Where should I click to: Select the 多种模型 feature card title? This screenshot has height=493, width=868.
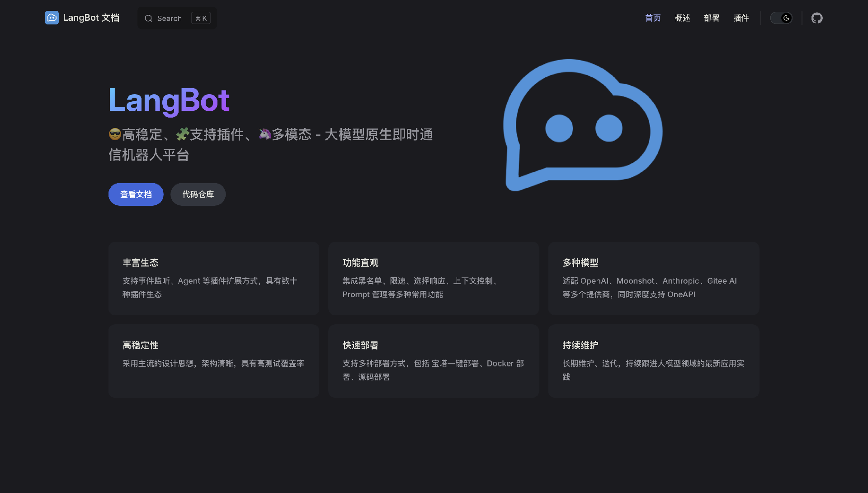(x=580, y=263)
